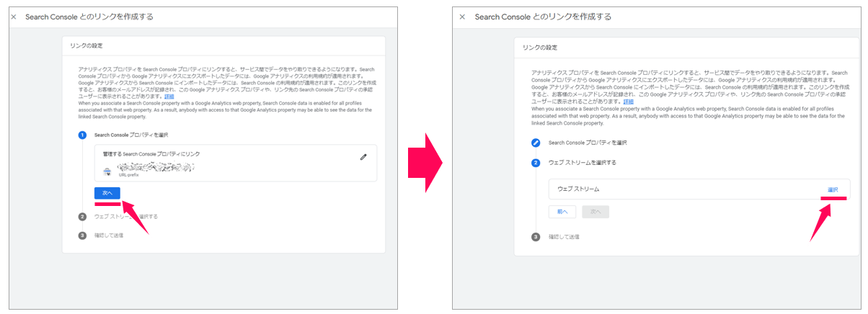The height and width of the screenshot is (314, 868).
Task: Click grey step 3 circle, left dialog
Action: pyautogui.click(x=82, y=235)
